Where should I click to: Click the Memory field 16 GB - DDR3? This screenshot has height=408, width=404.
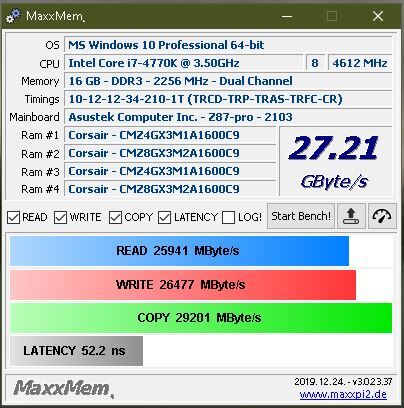(x=228, y=81)
